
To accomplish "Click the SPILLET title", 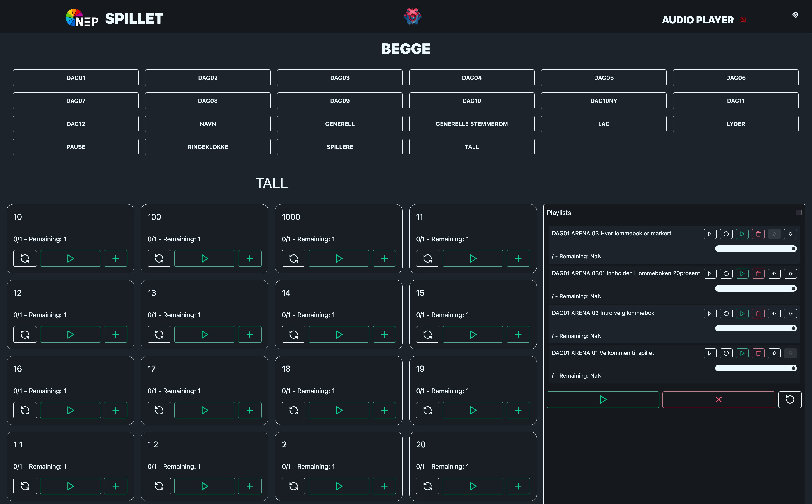I will click(134, 19).
